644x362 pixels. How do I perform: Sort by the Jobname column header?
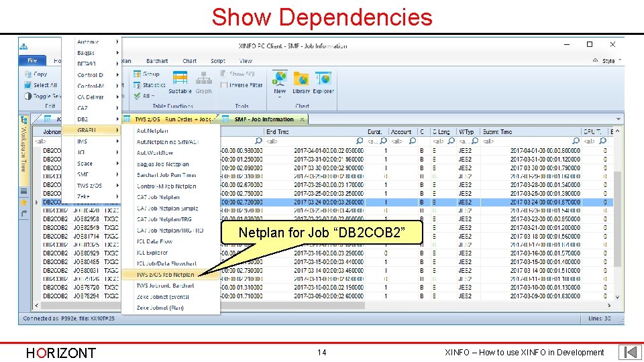click(52, 132)
